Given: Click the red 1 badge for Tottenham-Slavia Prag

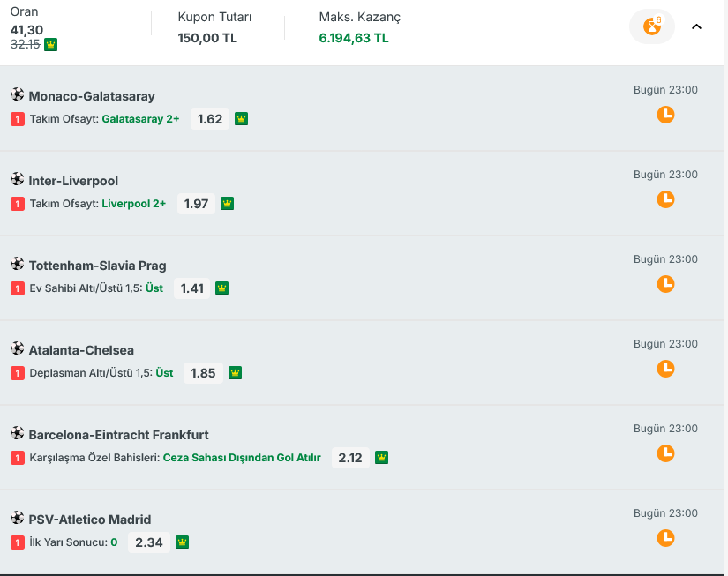Looking at the screenshot, I should [18, 288].
